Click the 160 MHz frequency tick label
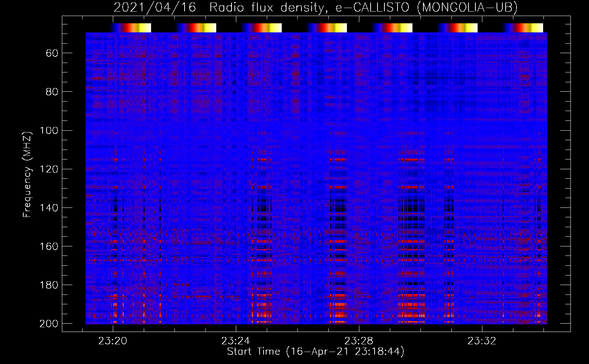This screenshot has width=589, height=364. click(49, 246)
